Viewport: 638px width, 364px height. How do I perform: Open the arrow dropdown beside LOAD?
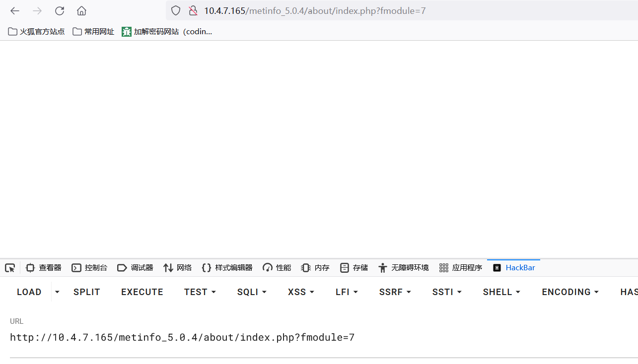click(x=57, y=292)
